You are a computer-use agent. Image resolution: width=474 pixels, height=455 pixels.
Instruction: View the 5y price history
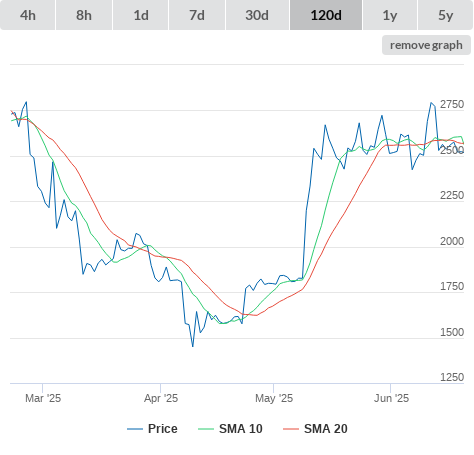(446, 15)
